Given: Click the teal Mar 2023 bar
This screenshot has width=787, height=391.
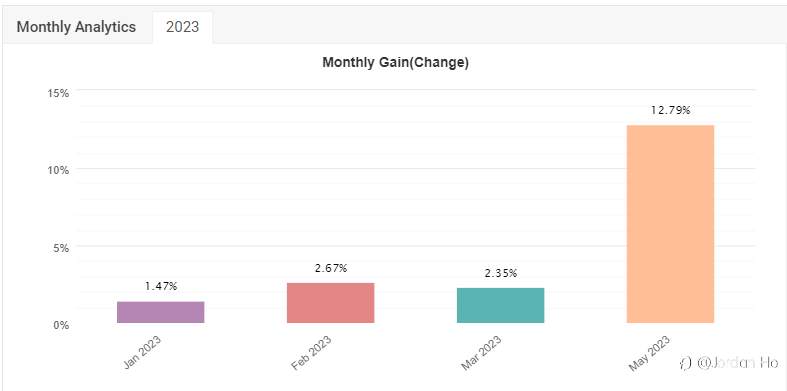Looking at the screenshot, I should 500,305.
